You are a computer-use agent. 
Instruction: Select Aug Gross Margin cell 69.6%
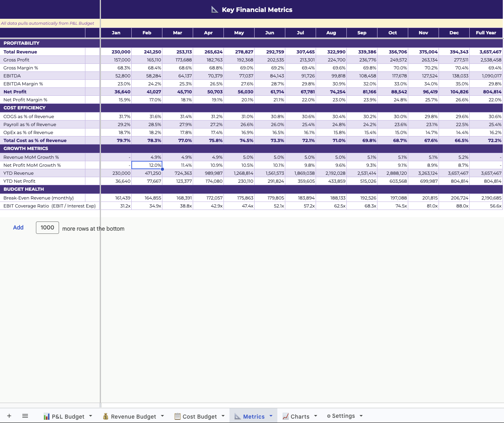(x=331, y=68)
